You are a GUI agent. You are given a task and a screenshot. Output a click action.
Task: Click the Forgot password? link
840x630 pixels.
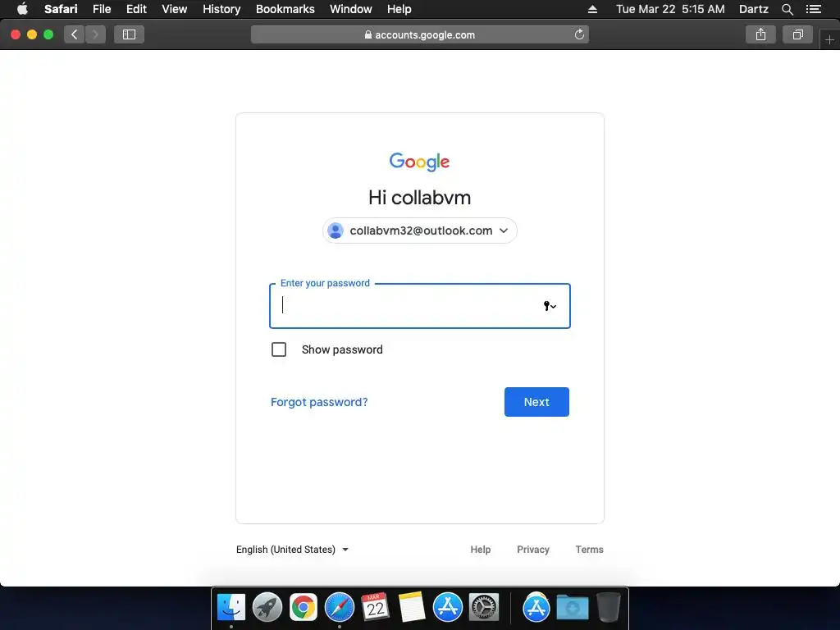[x=319, y=402]
